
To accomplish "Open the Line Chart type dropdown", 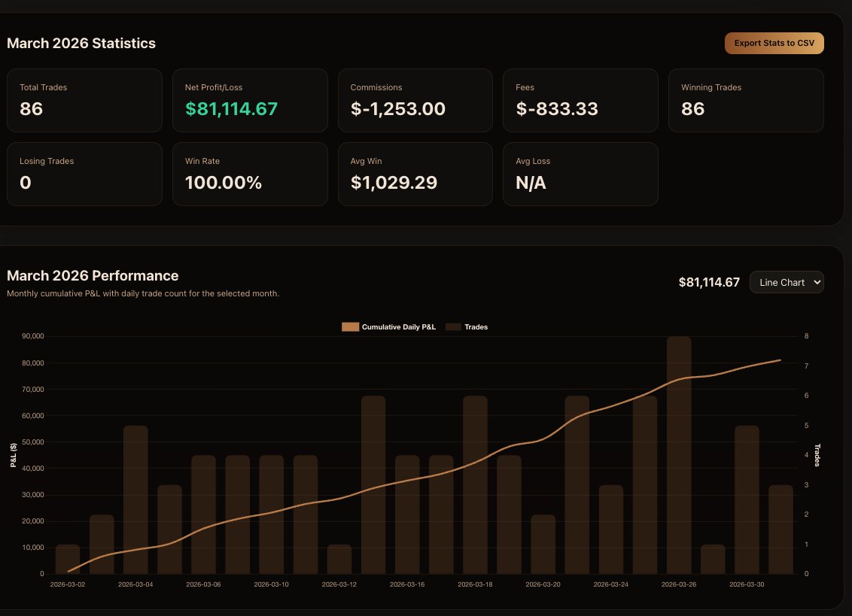I will [x=787, y=283].
